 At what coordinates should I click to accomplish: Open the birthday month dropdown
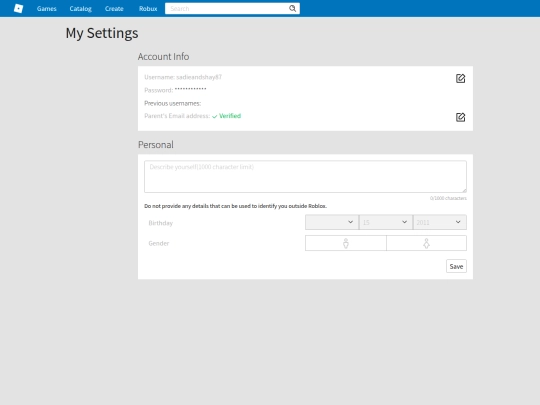[x=332, y=222]
